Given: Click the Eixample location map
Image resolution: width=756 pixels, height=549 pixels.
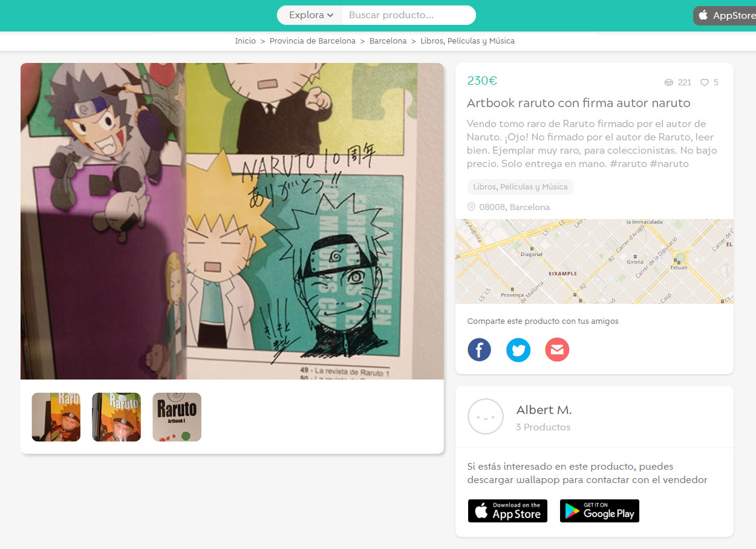Looking at the screenshot, I should point(595,261).
